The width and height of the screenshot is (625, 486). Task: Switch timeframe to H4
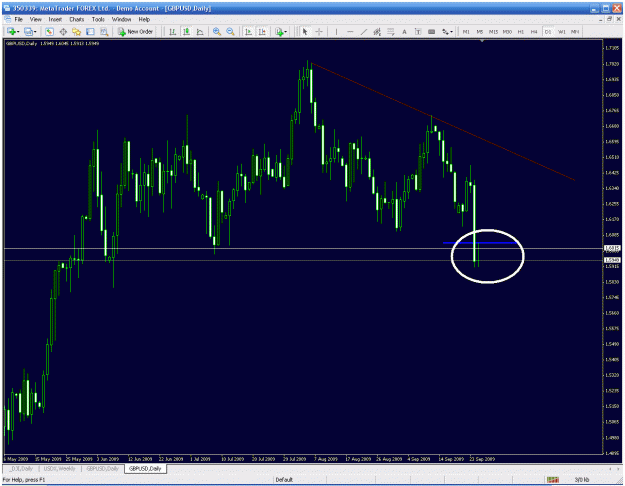coord(534,31)
